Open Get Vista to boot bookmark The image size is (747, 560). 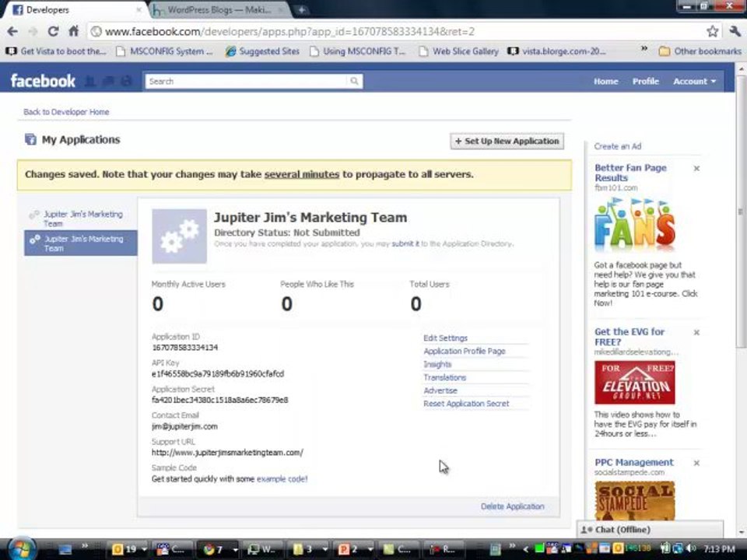56,51
